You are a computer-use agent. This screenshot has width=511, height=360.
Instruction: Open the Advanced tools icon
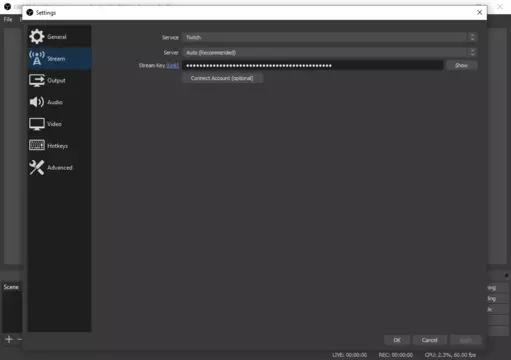click(x=37, y=167)
